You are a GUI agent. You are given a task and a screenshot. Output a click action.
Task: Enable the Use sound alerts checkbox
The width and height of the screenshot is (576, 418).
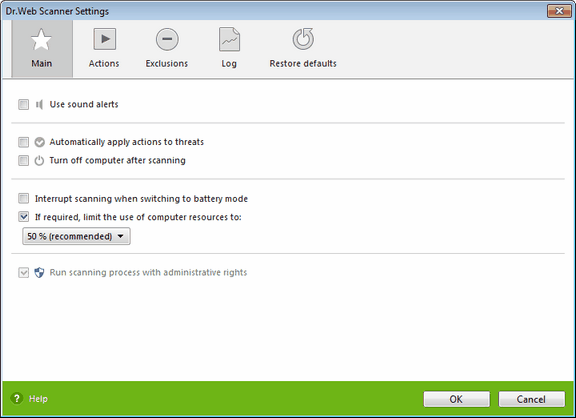pyautogui.click(x=24, y=105)
